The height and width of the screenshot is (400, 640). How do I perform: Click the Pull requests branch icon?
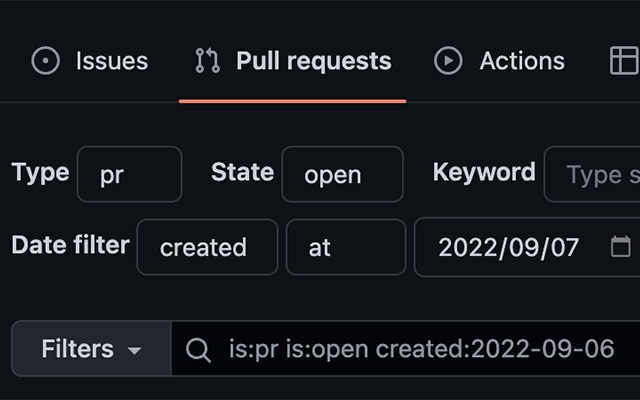[207, 61]
